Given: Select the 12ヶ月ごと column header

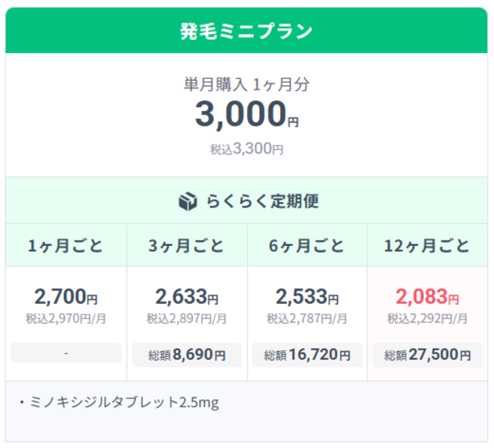Looking at the screenshot, I should click(x=428, y=246).
